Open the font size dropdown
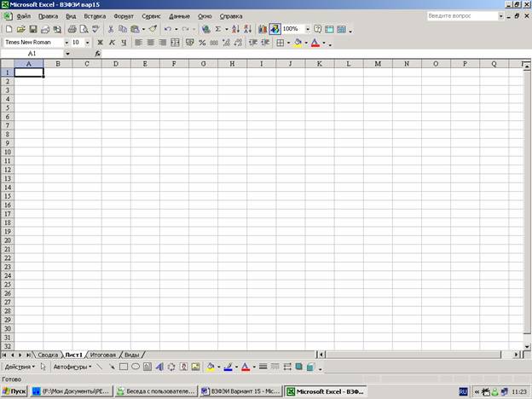The image size is (532, 399). coord(88,43)
